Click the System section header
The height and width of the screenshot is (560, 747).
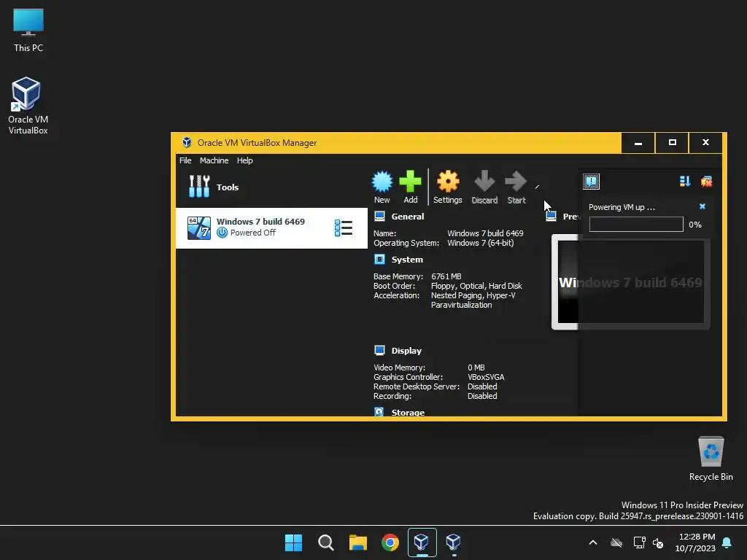click(407, 260)
